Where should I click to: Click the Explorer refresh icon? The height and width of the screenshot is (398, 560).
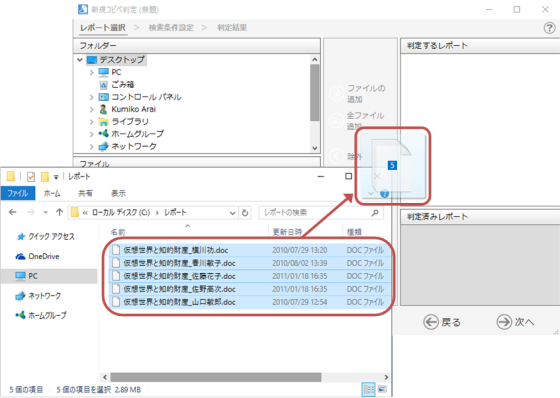[245, 213]
